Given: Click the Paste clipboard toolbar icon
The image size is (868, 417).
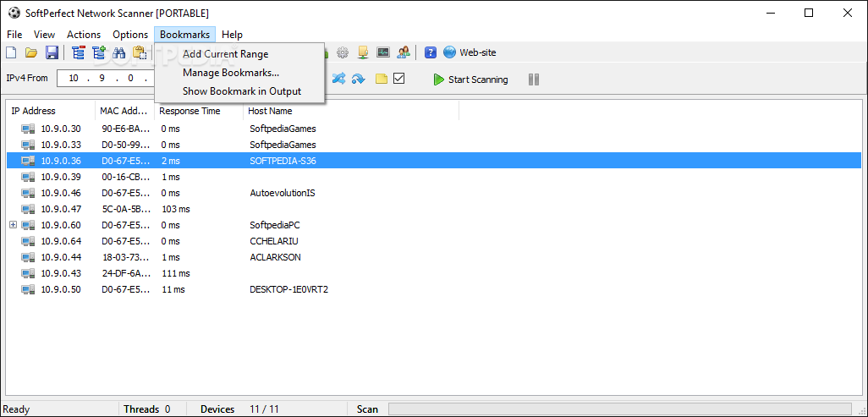Looking at the screenshot, I should pos(140,52).
